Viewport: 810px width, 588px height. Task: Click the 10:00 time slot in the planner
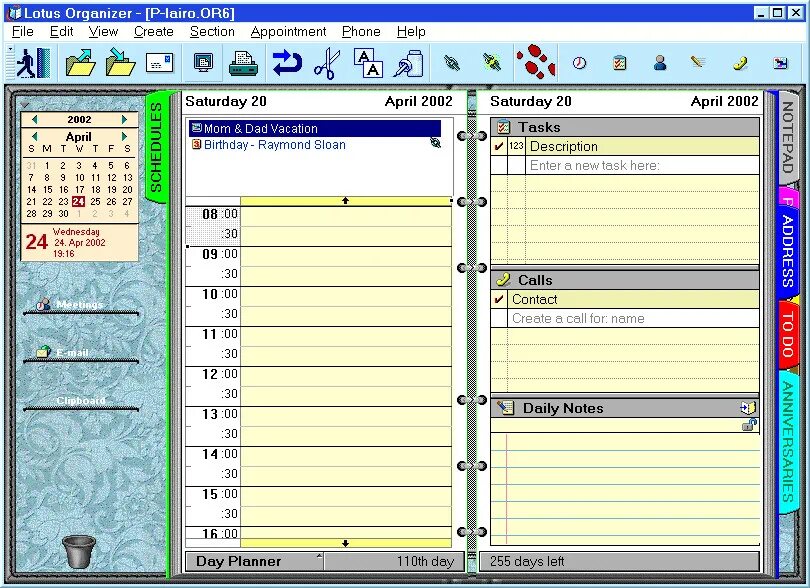pyautogui.click(x=346, y=297)
